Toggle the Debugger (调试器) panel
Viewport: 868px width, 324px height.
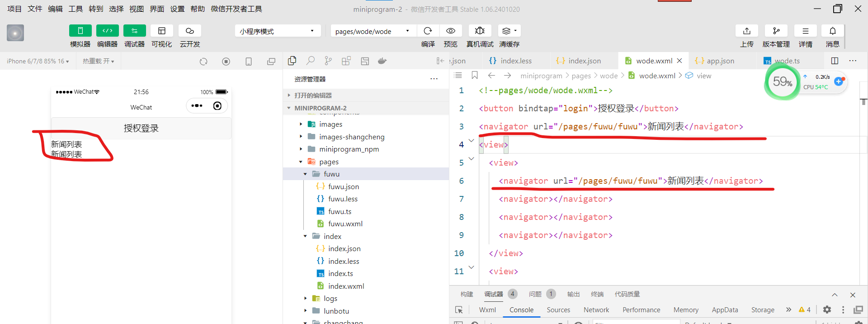click(x=134, y=31)
